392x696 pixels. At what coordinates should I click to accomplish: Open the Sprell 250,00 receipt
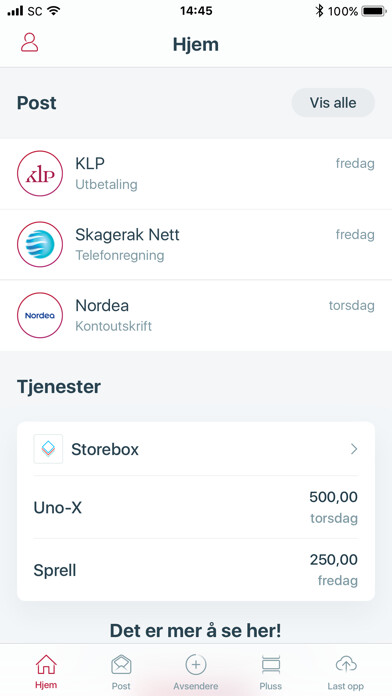click(x=196, y=570)
